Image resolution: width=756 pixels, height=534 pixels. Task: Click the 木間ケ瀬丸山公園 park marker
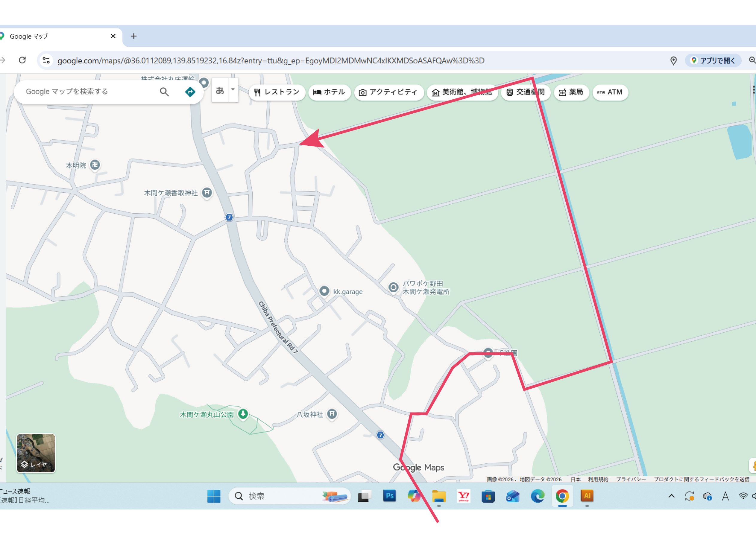[x=243, y=413]
